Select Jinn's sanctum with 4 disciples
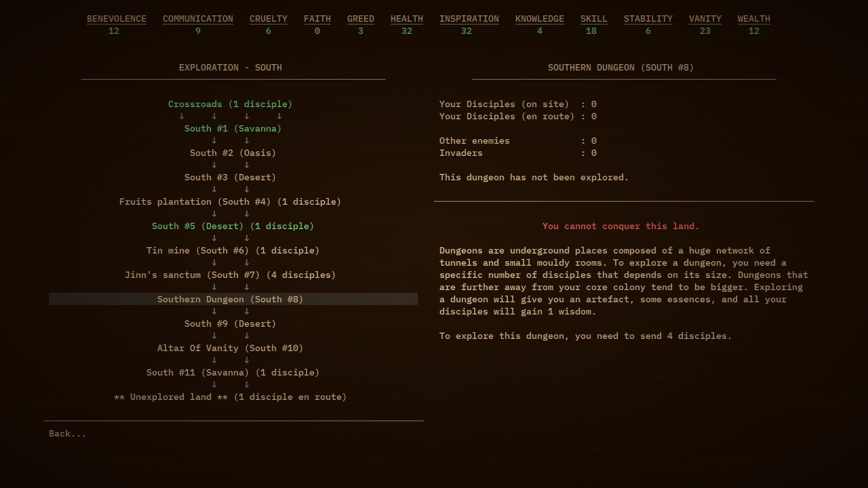The height and width of the screenshot is (488, 868). tap(230, 275)
